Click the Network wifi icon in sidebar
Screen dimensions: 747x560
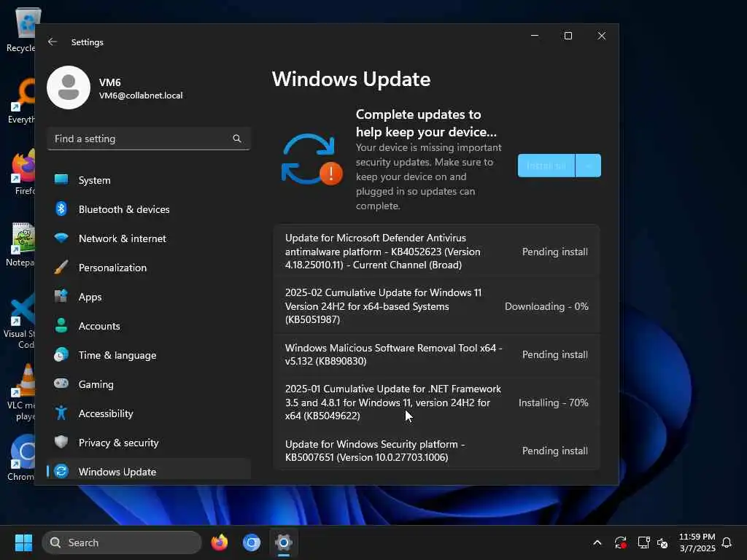click(61, 238)
